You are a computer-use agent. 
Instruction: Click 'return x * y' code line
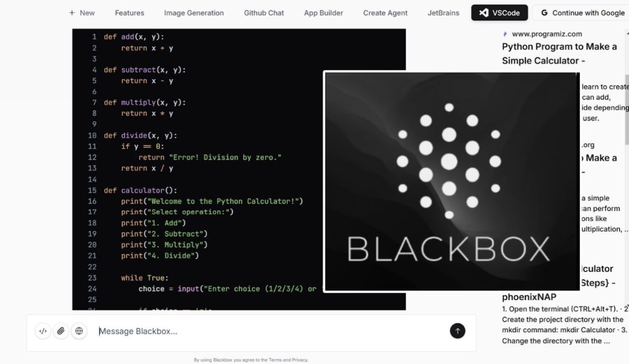click(x=147, y=114)
